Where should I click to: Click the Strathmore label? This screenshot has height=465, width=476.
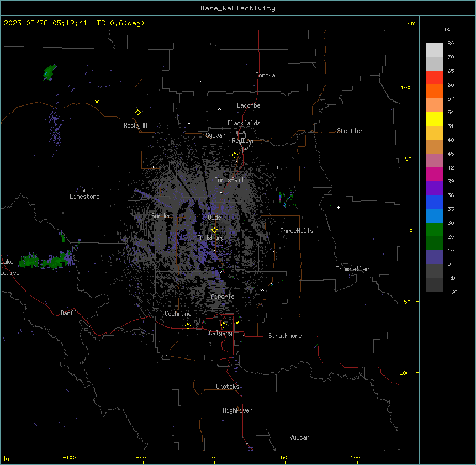285,336
